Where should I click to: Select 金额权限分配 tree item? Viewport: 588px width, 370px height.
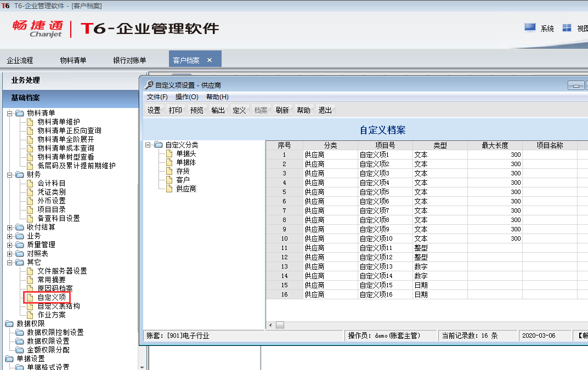48,350
